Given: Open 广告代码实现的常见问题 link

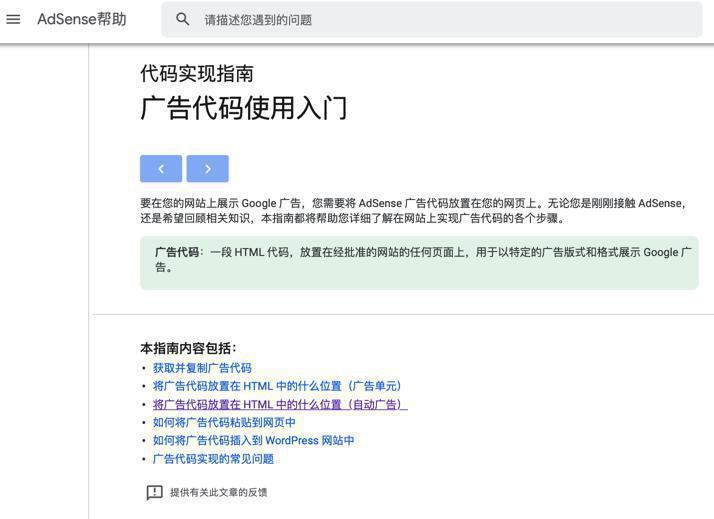Looking at the screenshot, I should (213, 459).
